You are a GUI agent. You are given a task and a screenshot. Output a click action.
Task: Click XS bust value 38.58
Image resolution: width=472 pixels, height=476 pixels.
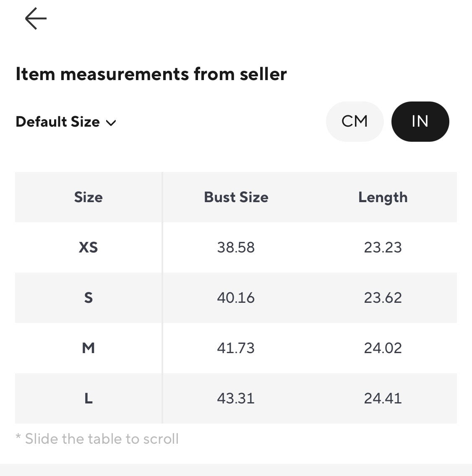236,247
